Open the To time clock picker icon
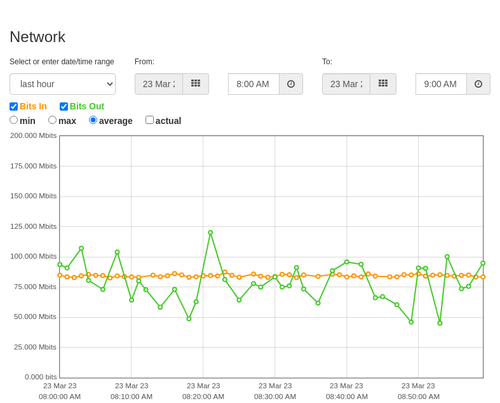 click(478, 84)
